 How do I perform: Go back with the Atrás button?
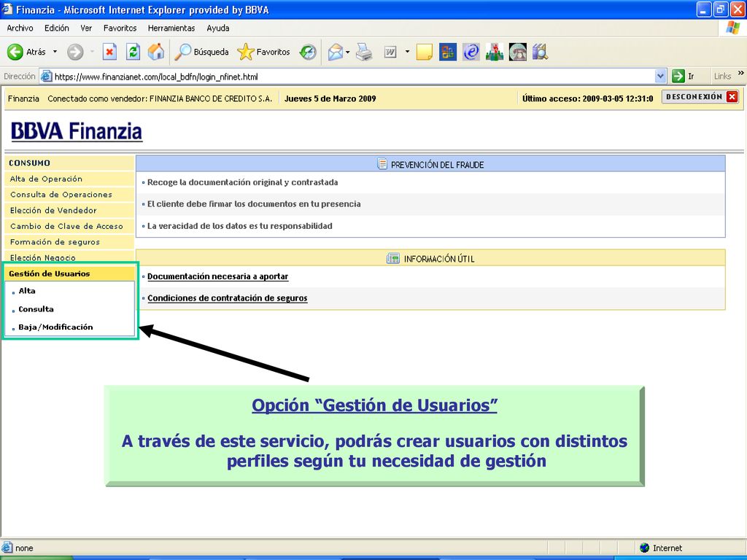click(27, 52)
